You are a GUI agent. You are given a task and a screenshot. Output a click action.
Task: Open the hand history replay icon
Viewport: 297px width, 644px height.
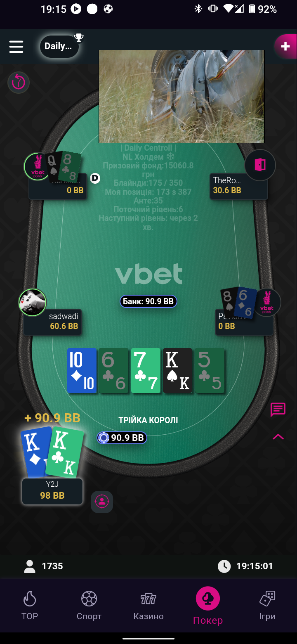pyautogui.click(x=19, y=83)
